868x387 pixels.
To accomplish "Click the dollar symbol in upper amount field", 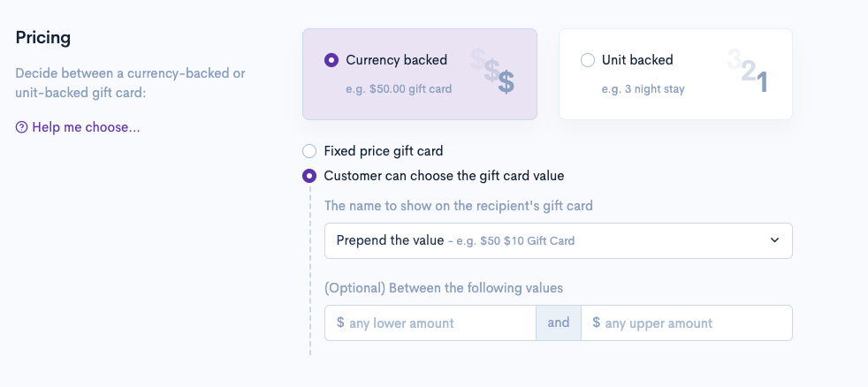I will [596, 323].
